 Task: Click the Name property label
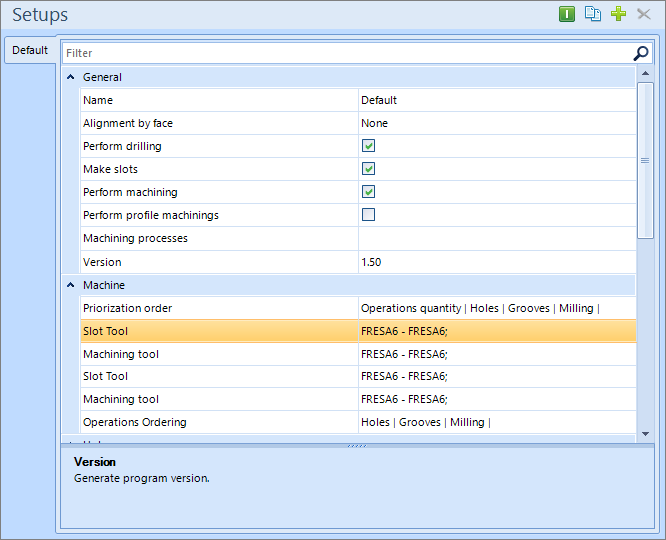click(98, 100)
